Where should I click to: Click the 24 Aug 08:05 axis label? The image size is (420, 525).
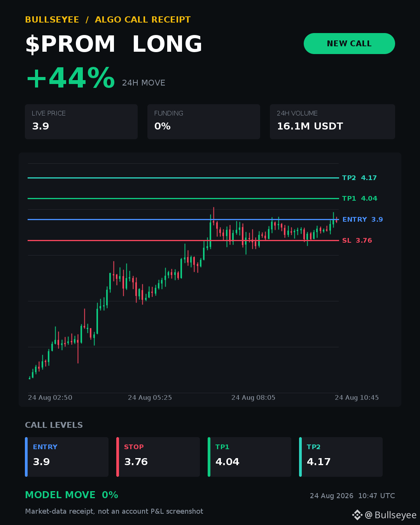click(253, 397)
